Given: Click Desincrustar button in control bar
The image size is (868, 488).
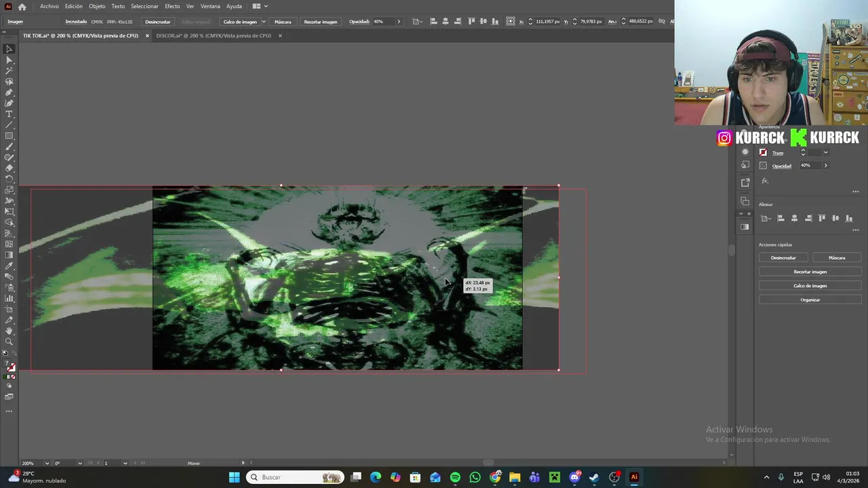Looking at the screenshot, I should point(158,22).
